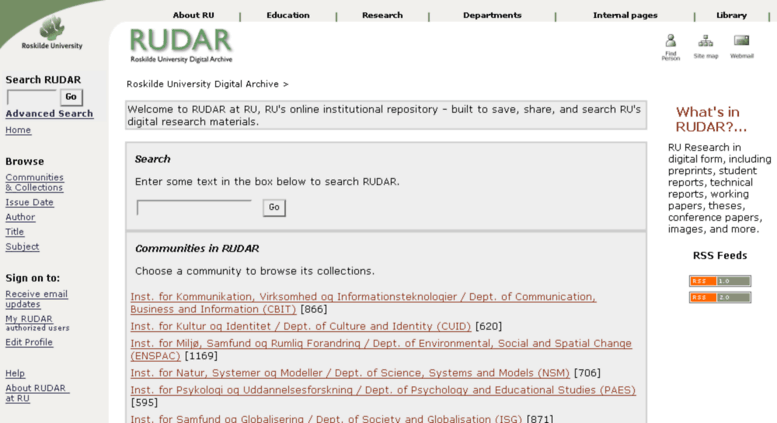Open Receive email updates link
777x423 pixels.
coord(36,299)
